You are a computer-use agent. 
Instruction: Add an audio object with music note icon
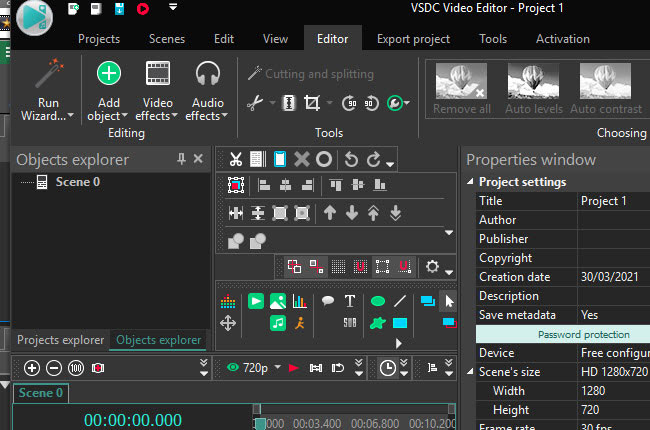point(278,323)
